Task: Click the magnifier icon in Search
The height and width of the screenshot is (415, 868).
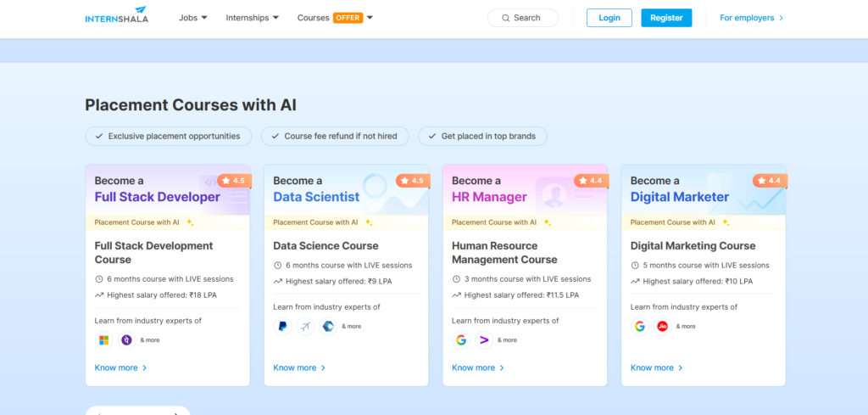Action: coord(505,18)
